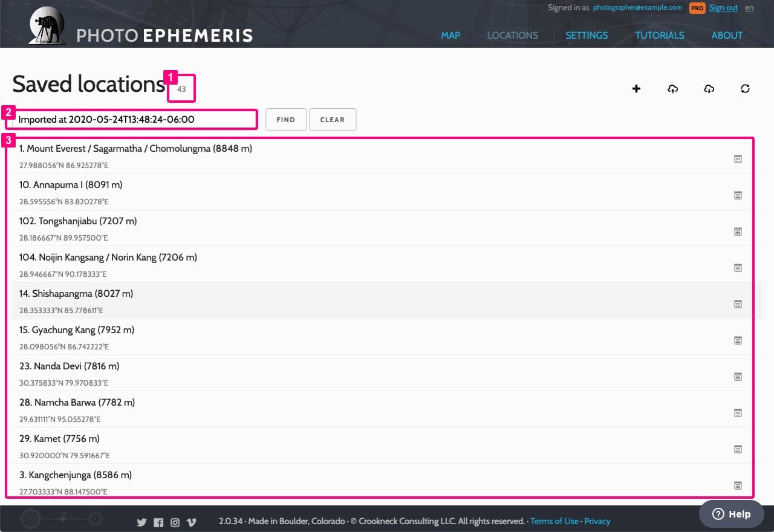Open the Privacy link
This screenshot has height=532, width=774.
(597, 521)
